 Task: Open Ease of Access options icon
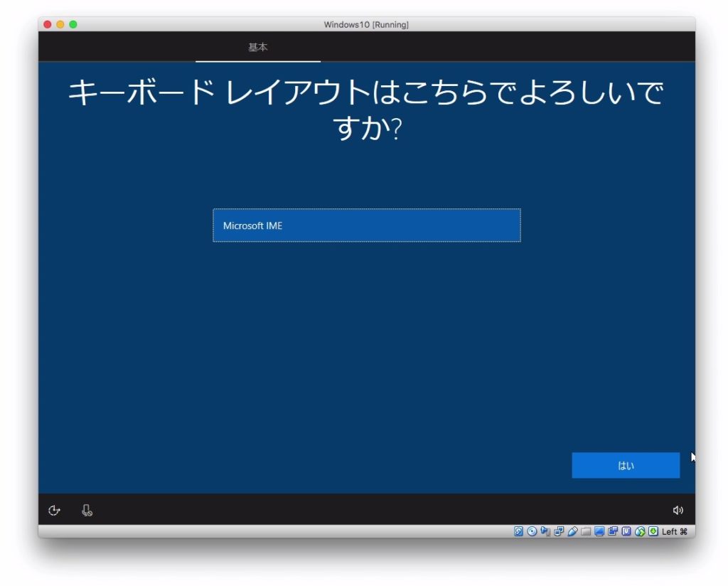[x=54, y=511]
